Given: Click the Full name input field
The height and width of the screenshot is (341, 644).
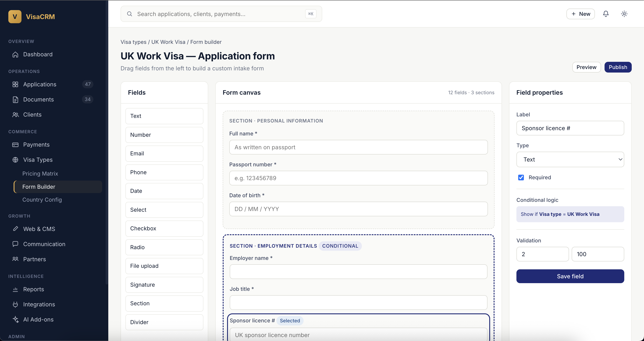Looking at the screenshot, I should click(359, 147).
